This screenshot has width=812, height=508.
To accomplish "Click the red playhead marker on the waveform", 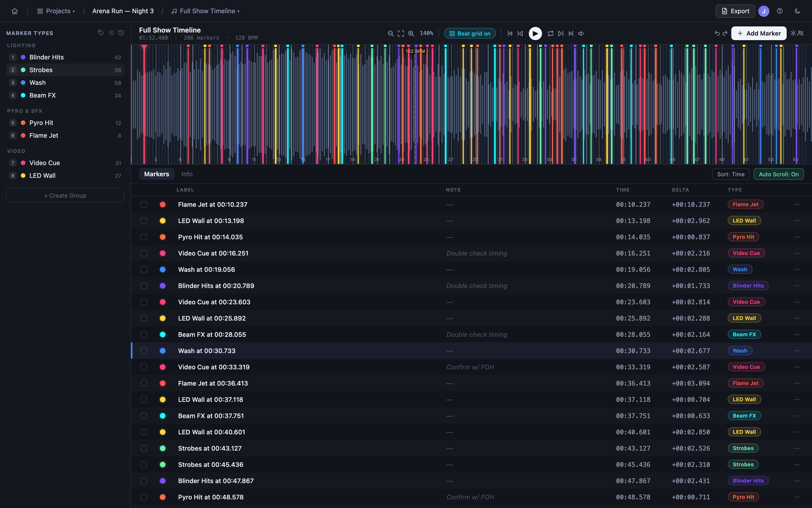I will [144, 47].
